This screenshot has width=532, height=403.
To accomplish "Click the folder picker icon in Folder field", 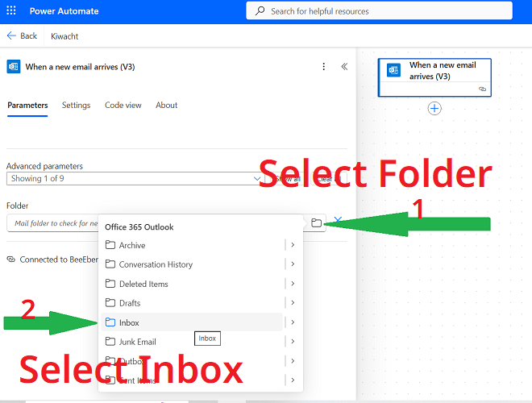I will click(317, 222).
